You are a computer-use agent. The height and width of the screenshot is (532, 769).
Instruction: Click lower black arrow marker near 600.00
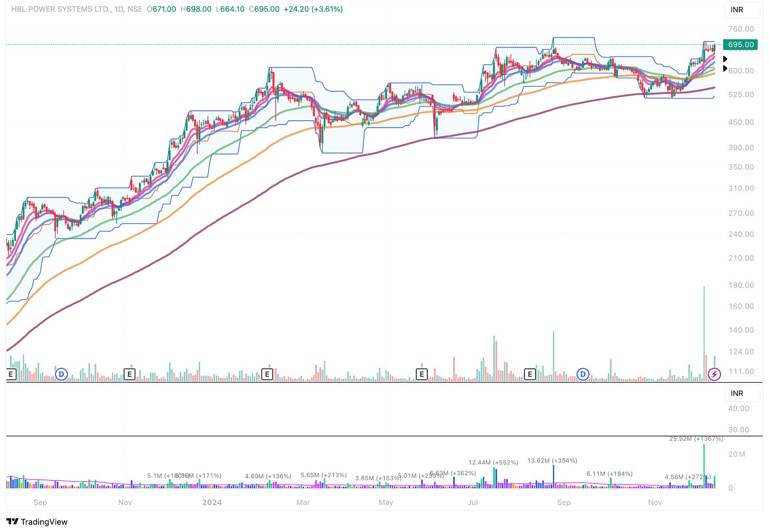tap(725, 68)
